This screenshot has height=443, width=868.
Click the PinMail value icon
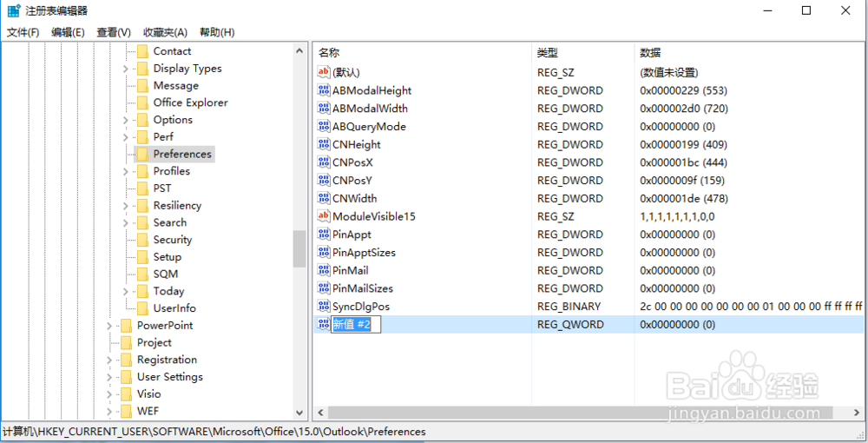pyautogui.click(x=324, y=270)
